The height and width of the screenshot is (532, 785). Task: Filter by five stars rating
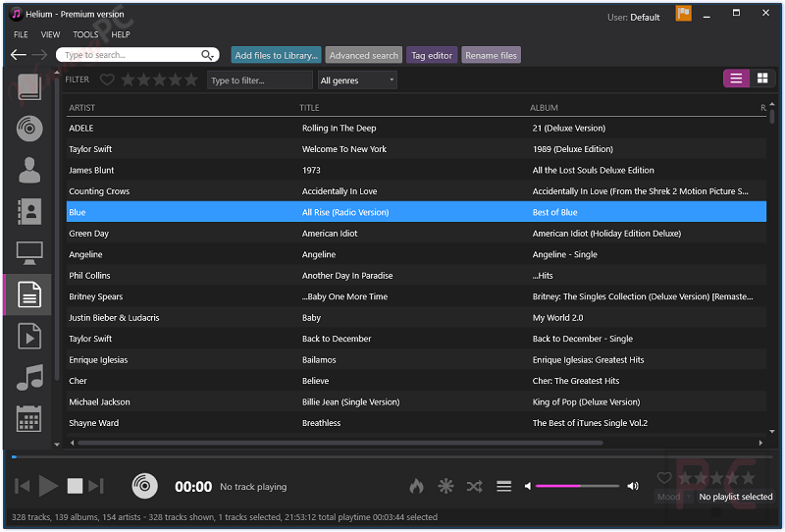point(190,80)
